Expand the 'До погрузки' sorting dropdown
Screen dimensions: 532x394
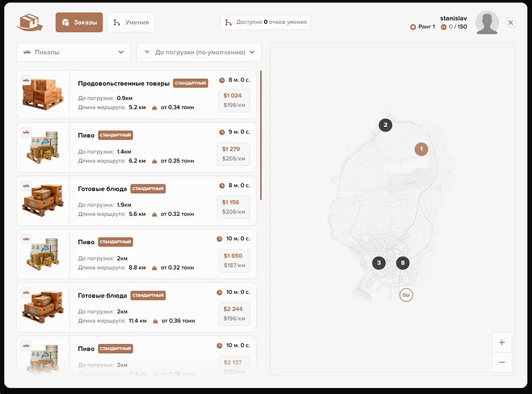click(199, 52)
